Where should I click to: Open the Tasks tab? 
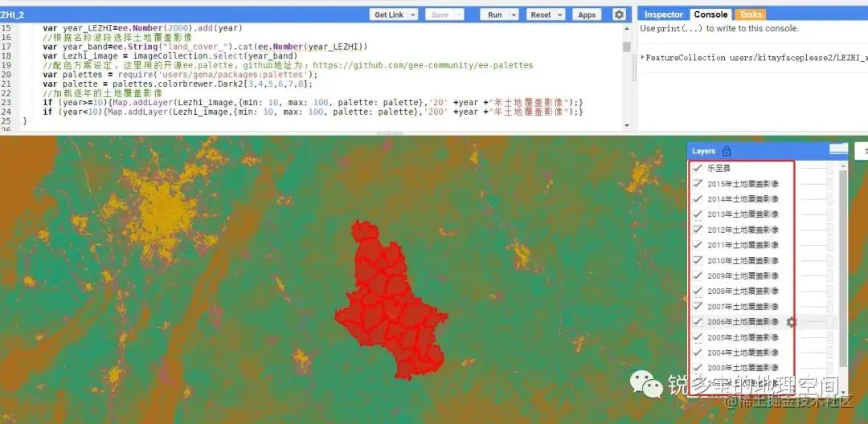[751, 15]
